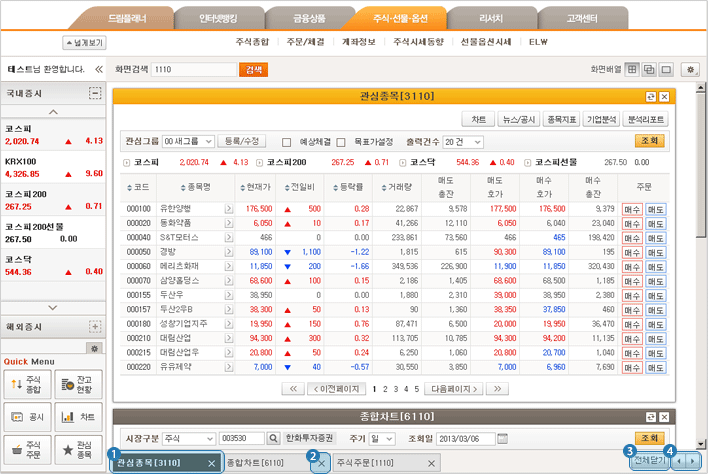Open 공시 from the Quick Menu
Viewport: 708px width, 474px height.
[28, 417]
